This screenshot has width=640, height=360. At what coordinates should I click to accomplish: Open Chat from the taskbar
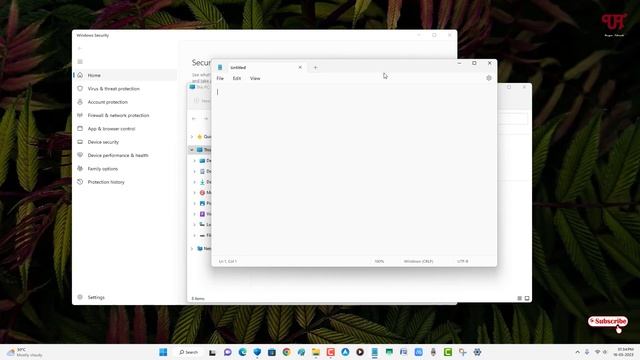click(x=228, y=352)
